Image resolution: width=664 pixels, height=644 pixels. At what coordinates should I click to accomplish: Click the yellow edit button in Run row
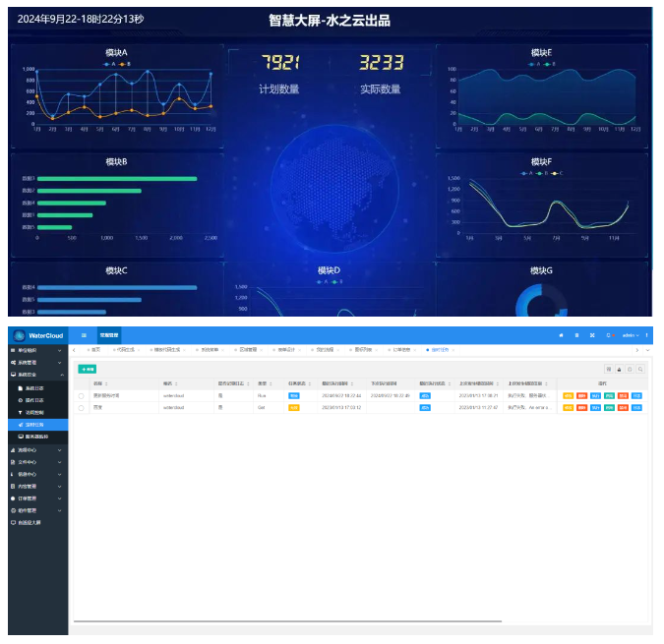click(x=568, y=395)
